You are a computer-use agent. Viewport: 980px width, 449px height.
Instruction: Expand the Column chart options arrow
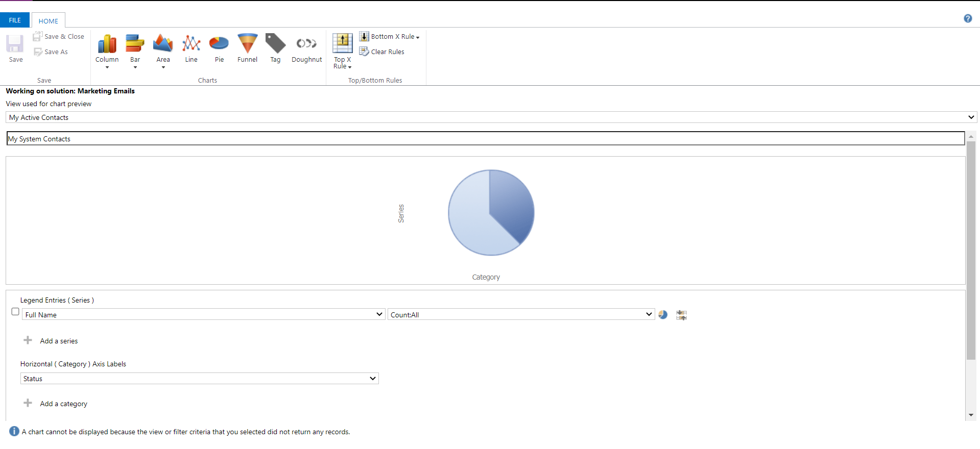click(x=107, y=67)
